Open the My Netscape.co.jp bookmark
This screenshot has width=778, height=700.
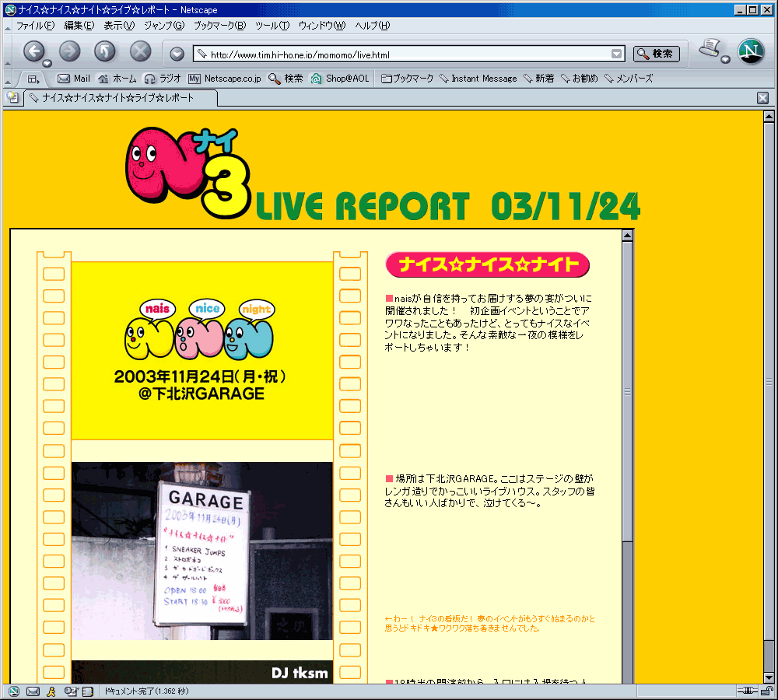(224, 79)
